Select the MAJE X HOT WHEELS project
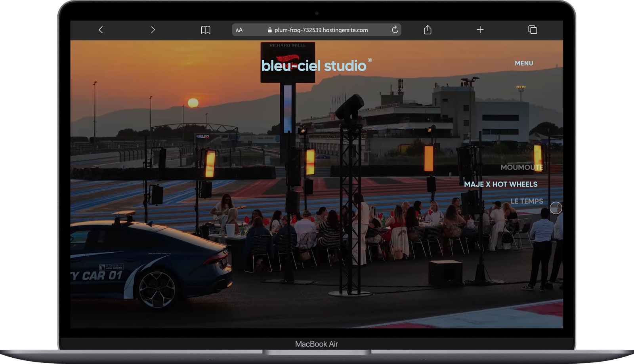The height and width of the screenshot is (364, 634). coord(501,184)
